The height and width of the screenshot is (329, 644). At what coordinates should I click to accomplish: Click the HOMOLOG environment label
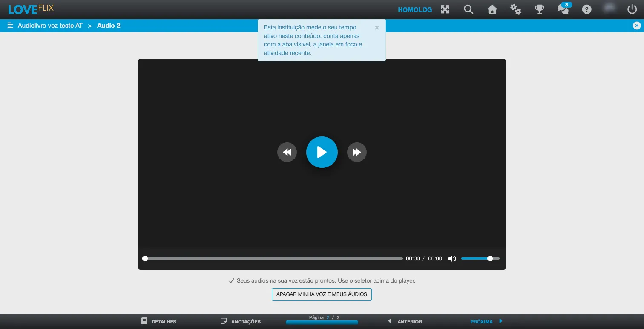coord(415,9)
